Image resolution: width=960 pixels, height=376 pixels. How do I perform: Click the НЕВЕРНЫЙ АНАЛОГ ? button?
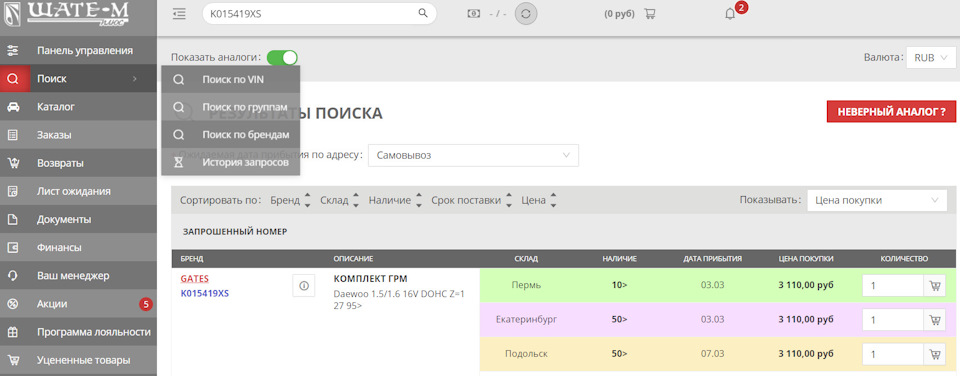pyautogui.click(x=891, y=112)
